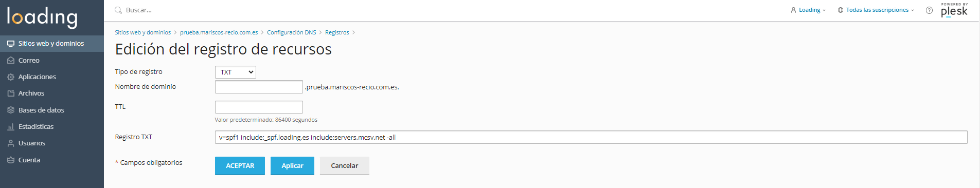The width and height of the screenshot is (980, 188).
Task: Click the Bases de datos stack icon
Action: [x=11, y=110]
